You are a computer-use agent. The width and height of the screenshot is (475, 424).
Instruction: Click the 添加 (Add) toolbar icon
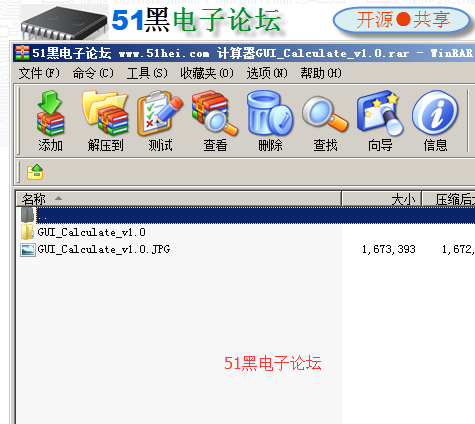click(x=50, y=121)
